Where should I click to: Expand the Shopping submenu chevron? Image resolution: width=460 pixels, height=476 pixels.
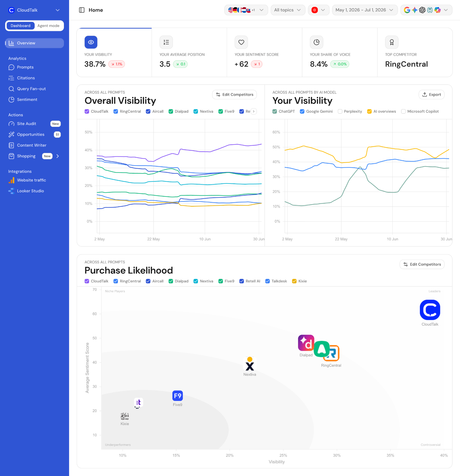point(58,156)
